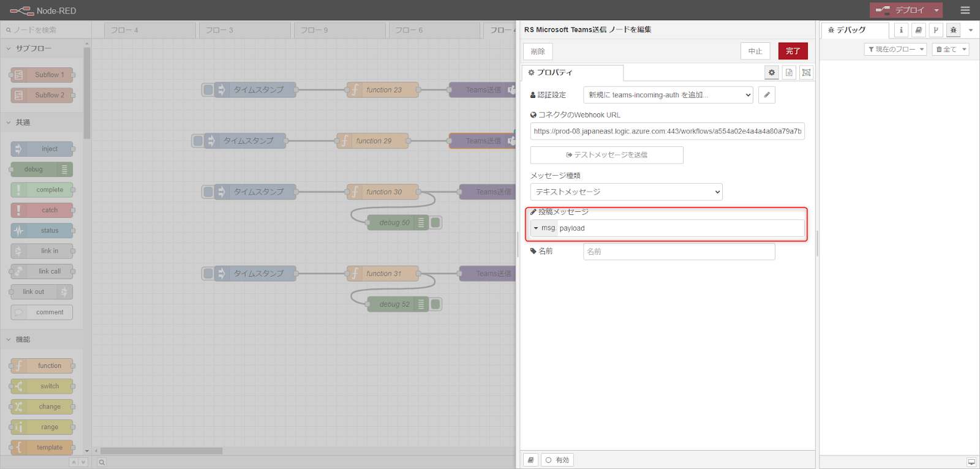The width and height of the screenshot is (980, 469).
Task: Open the msg. type selector dropdown
Action: coord(545,228)
